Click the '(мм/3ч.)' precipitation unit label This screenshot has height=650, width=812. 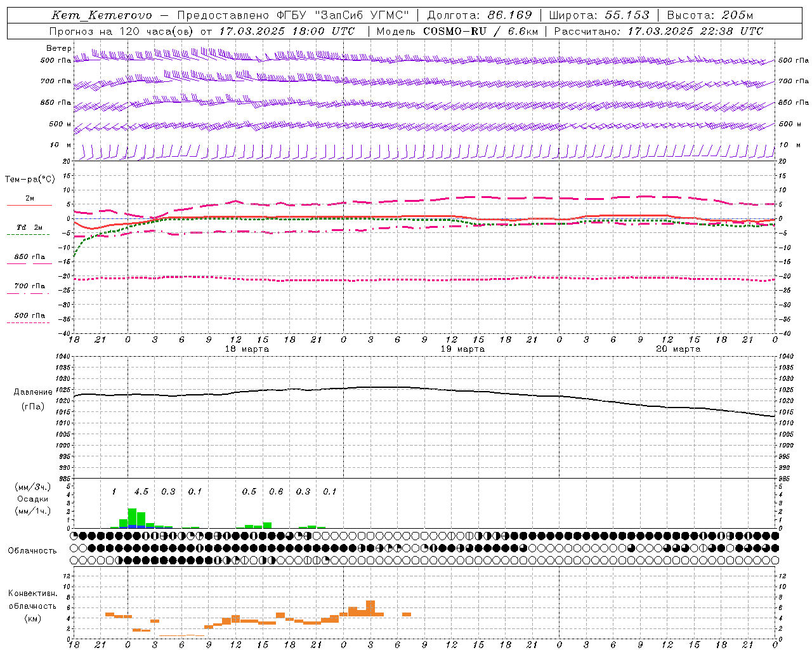coord(33,487)
